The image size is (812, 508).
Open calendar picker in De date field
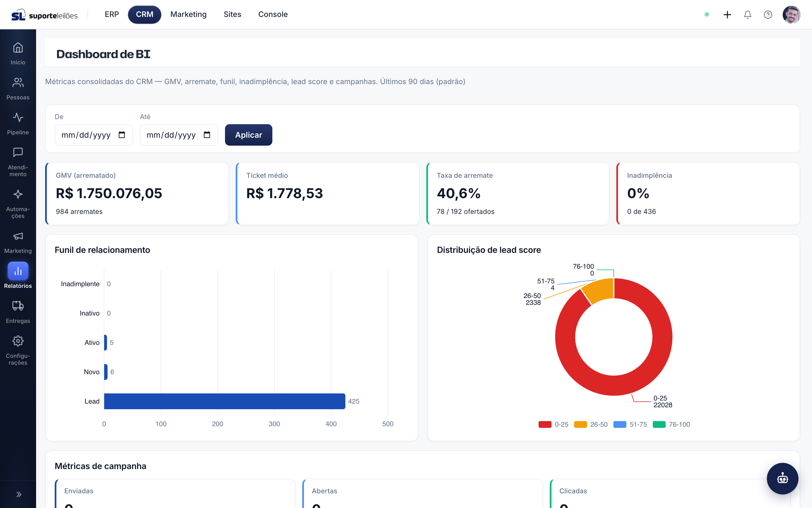(122, 135)
